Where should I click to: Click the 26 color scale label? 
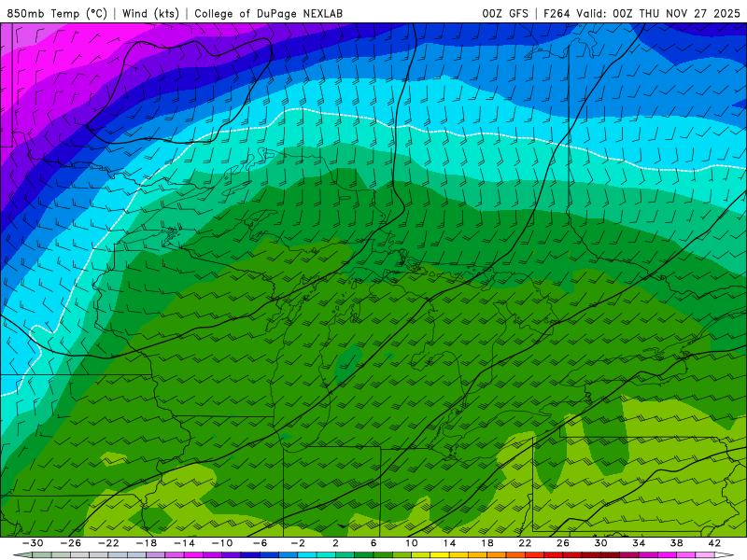point(563,543)
